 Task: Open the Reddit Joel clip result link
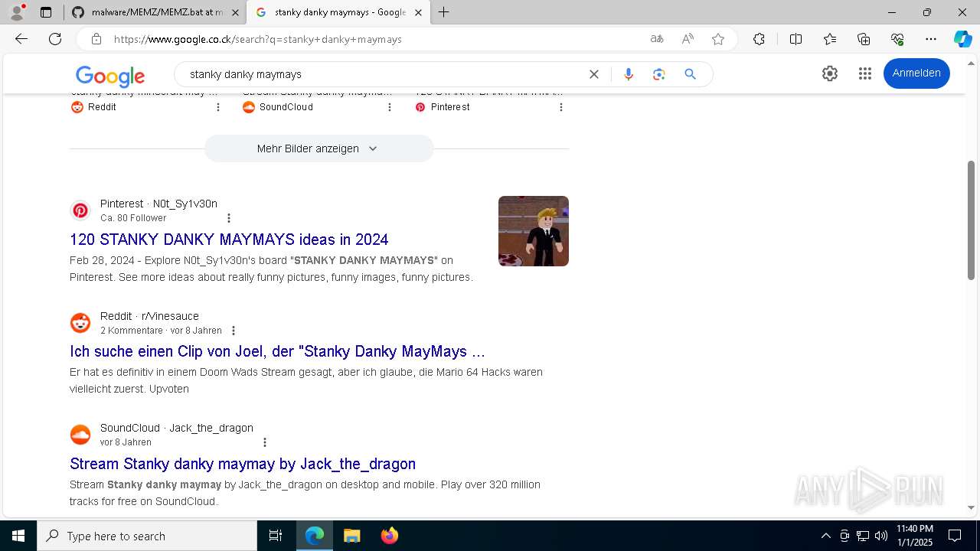(277, 352)
